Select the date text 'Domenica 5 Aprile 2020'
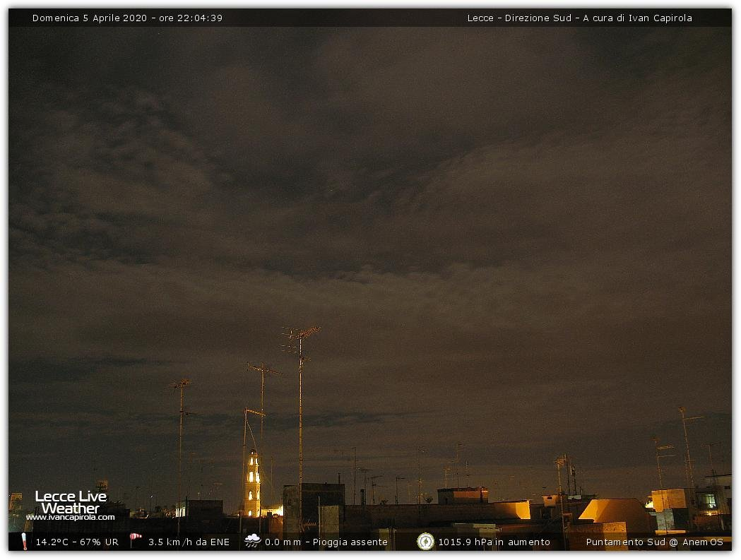This screenshot has height=560, width=741. click(89, 18)
